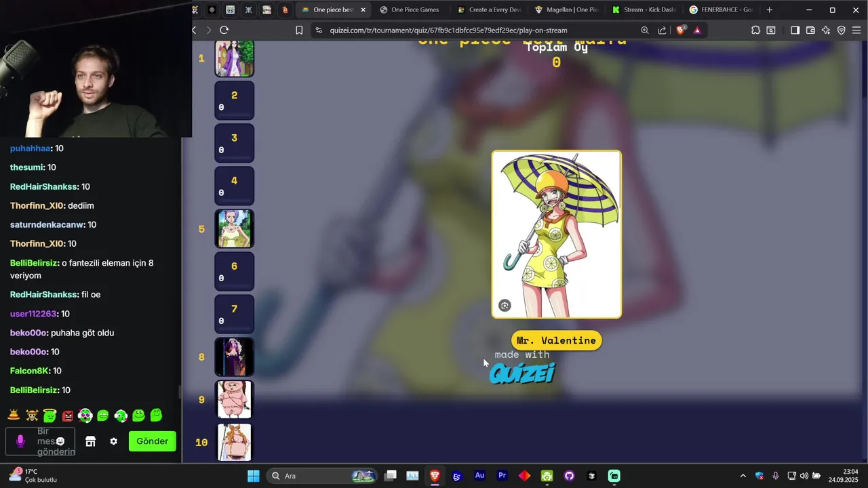Open the Quizei logo link

522,373
